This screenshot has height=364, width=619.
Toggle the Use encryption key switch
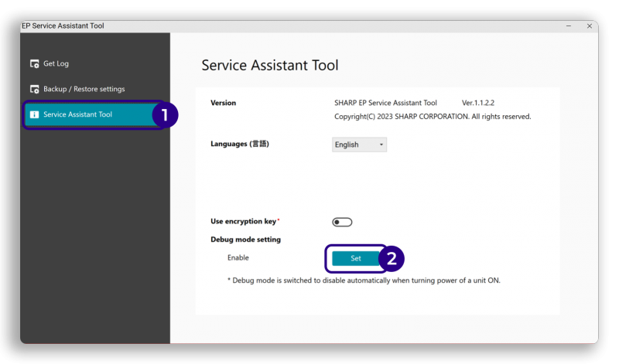coord(342,222)
